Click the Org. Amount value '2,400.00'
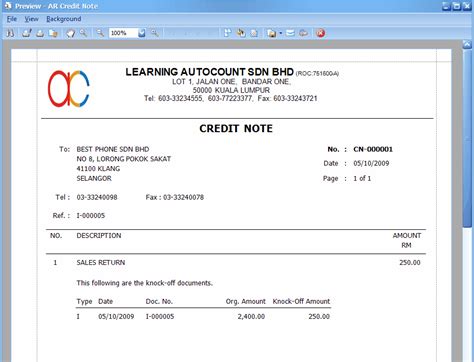This screenshot has height=362, width=474. click(251, 316)
